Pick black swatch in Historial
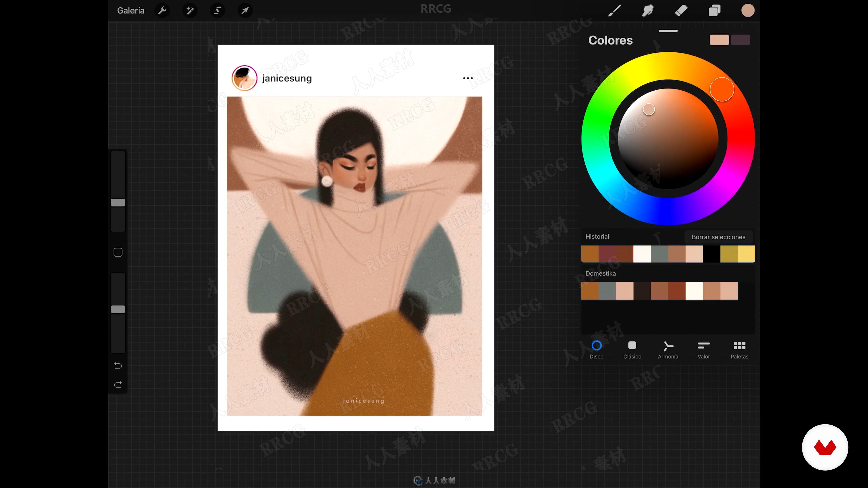 coord(712,254)
